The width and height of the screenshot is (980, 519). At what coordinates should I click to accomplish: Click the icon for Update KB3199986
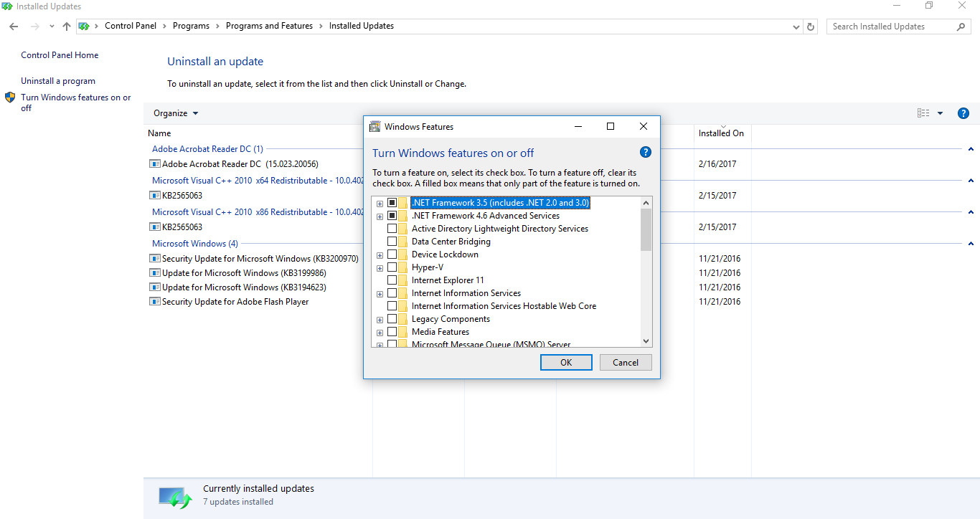point(154,273)
